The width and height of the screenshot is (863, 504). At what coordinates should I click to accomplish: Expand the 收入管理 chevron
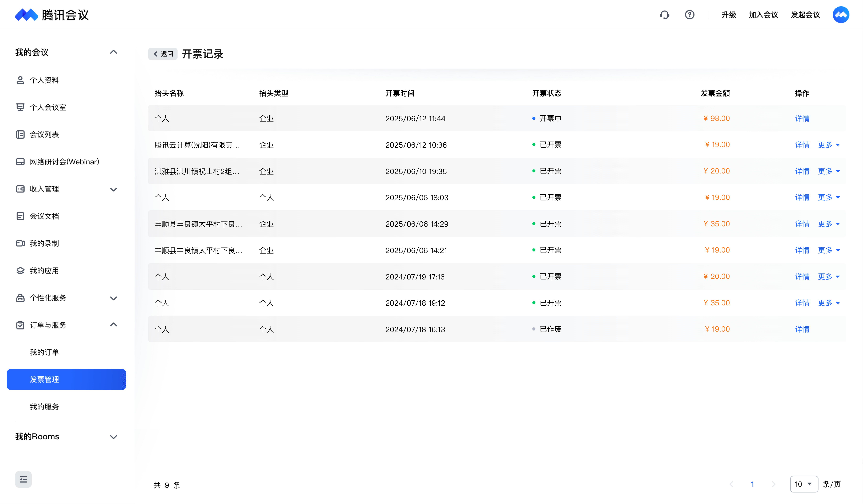113,189
